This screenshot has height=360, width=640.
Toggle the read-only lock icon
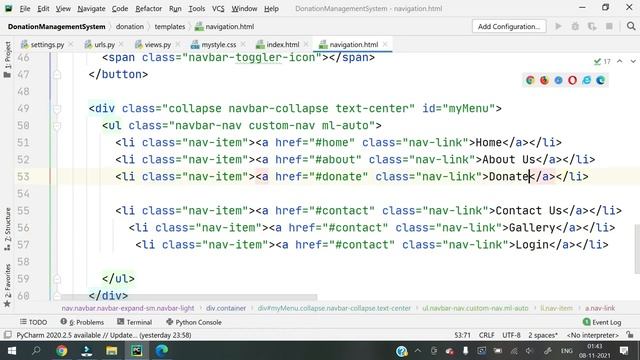click(630, 335)
